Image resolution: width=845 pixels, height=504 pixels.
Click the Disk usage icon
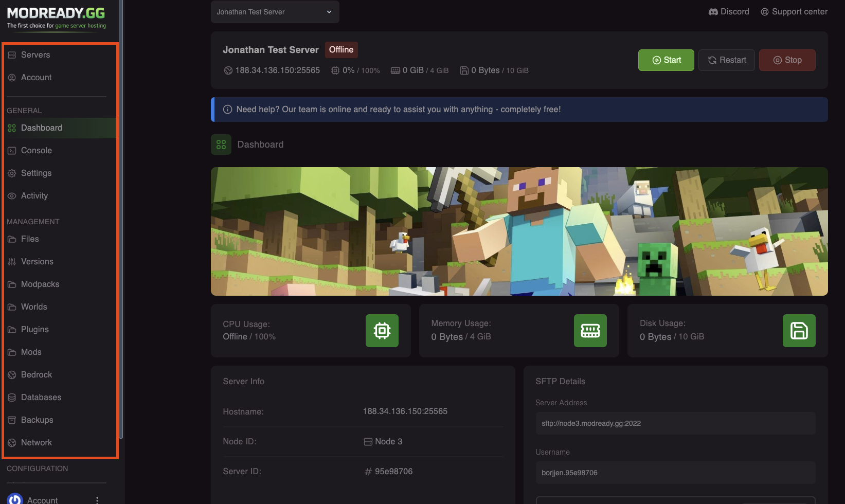coord(799,331)
